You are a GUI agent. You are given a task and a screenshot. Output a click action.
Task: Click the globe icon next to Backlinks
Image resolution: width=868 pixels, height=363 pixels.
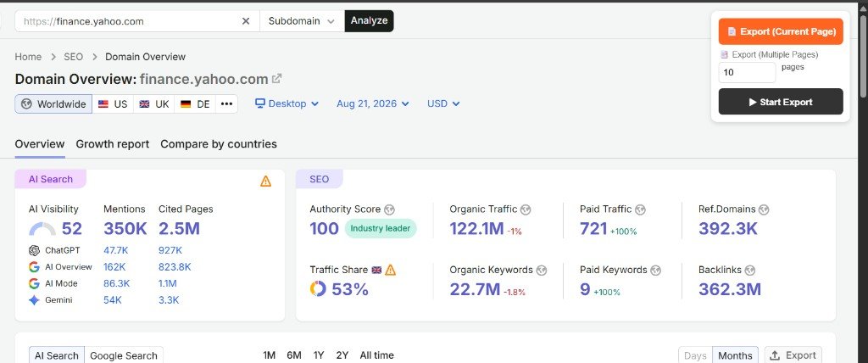tap(750, 271)
